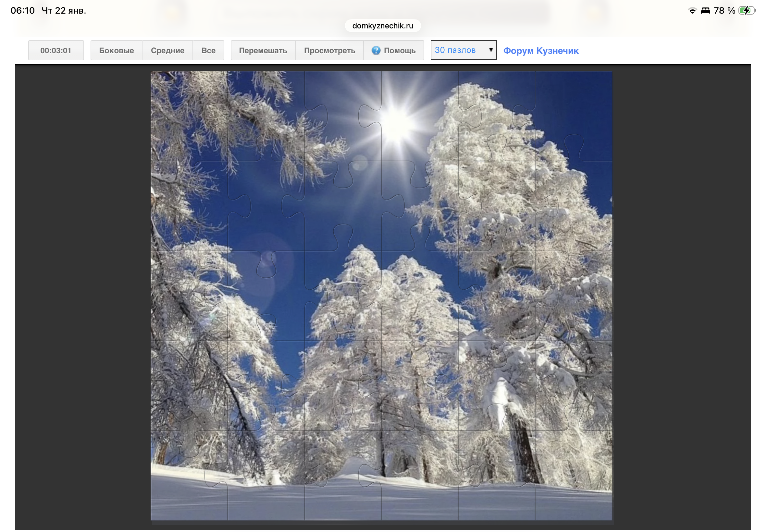
Task: Tap the 06:10 clock in status bar
Action: [22, 11]
